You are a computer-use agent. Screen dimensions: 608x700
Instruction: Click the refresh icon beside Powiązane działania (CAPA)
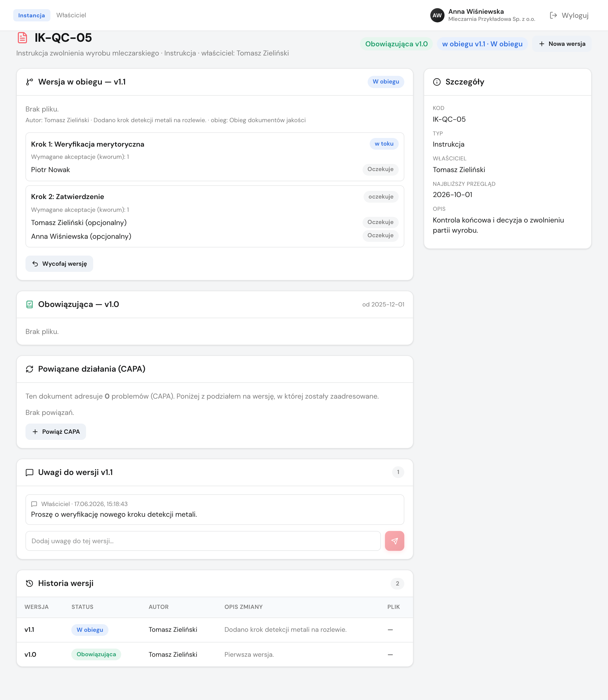[30, 369]
